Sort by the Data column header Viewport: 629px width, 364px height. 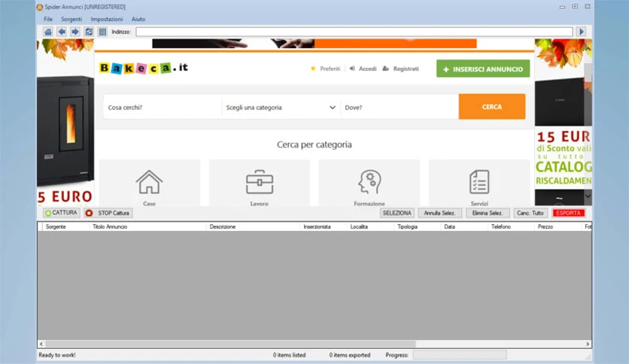pyautogui.click(x=464, y=226)
